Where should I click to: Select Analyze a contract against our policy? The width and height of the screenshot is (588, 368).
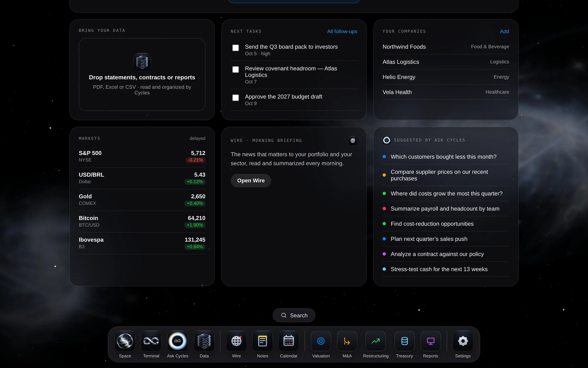coord(446,254)
